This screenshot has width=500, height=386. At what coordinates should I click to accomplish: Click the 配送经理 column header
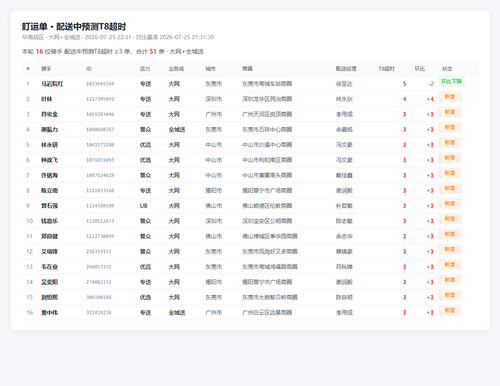click(346, 69)
